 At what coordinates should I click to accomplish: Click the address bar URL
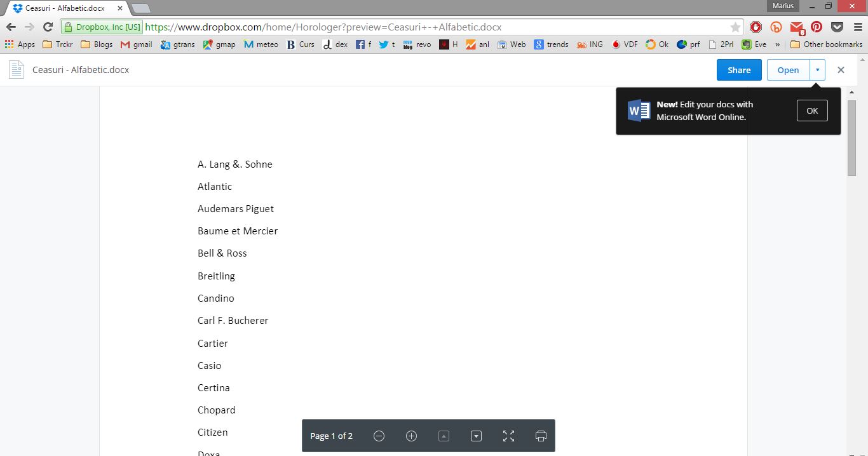[x=323, y=27]
